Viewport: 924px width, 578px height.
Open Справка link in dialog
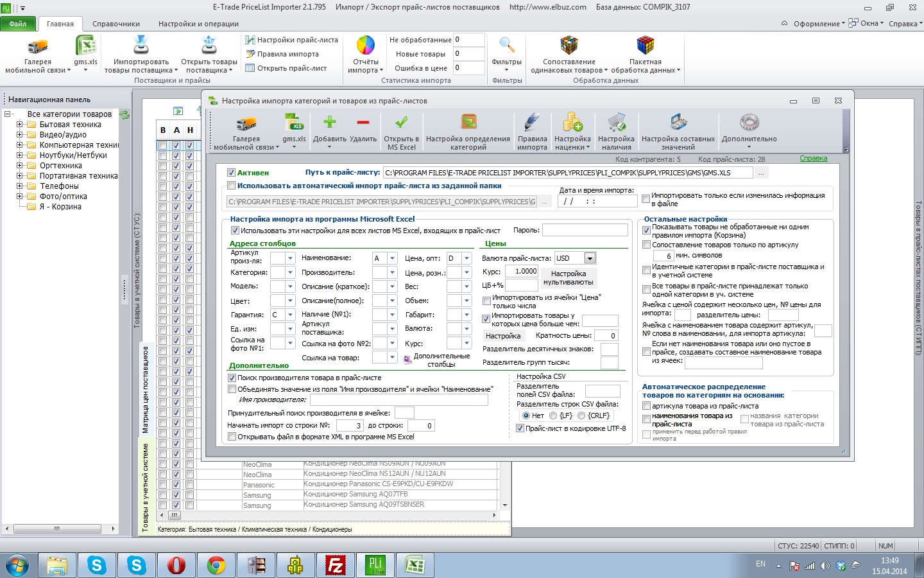pos(813,159)
